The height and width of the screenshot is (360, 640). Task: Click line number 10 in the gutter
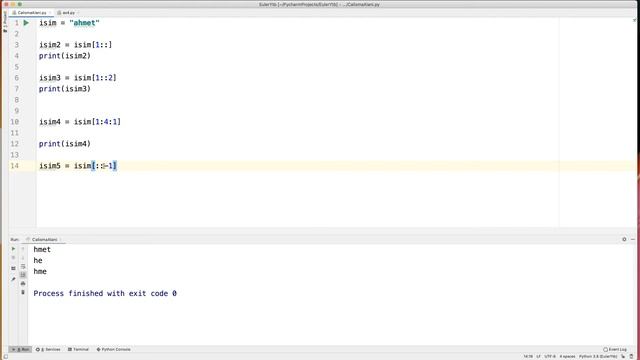pyautogui.click(x=15, y=122)
